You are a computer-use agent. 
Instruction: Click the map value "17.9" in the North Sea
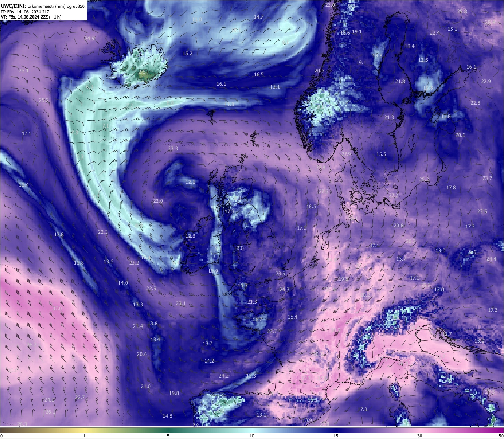click(x=302, y=228)
